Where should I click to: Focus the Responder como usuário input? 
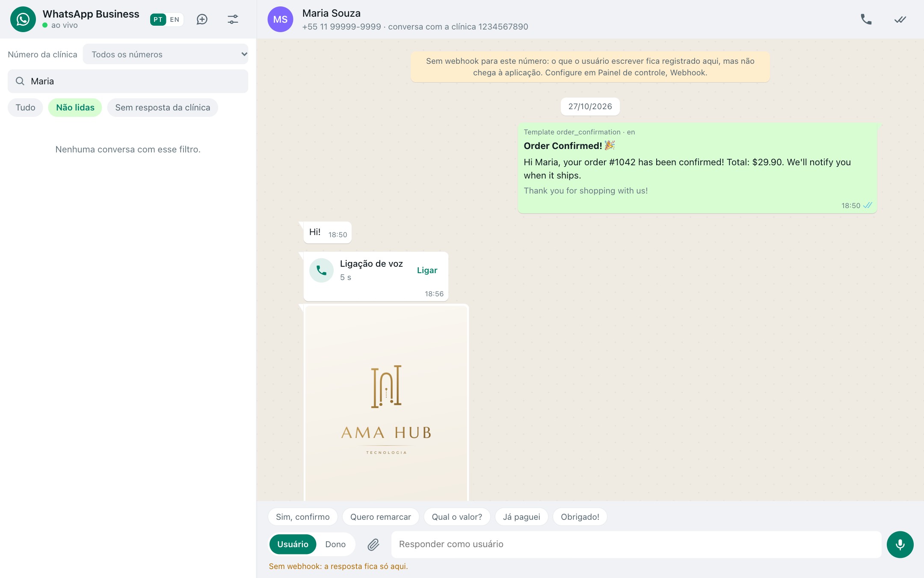pos(636,544)
